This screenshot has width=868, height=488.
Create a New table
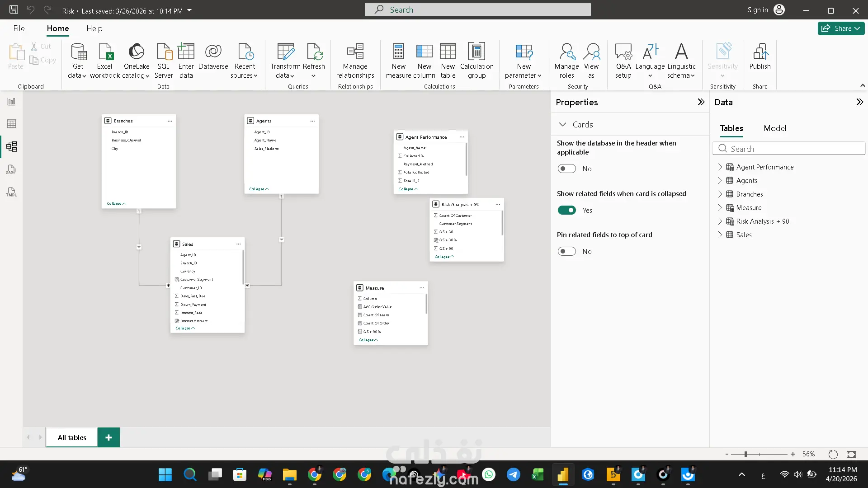pyautogui.click(x=448, y=61)
